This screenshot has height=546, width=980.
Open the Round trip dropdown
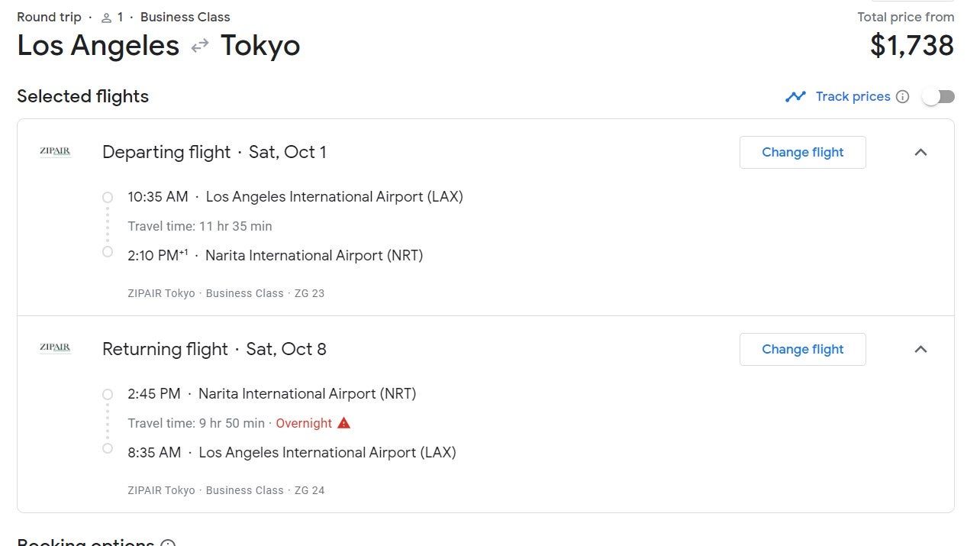(49, 16)
